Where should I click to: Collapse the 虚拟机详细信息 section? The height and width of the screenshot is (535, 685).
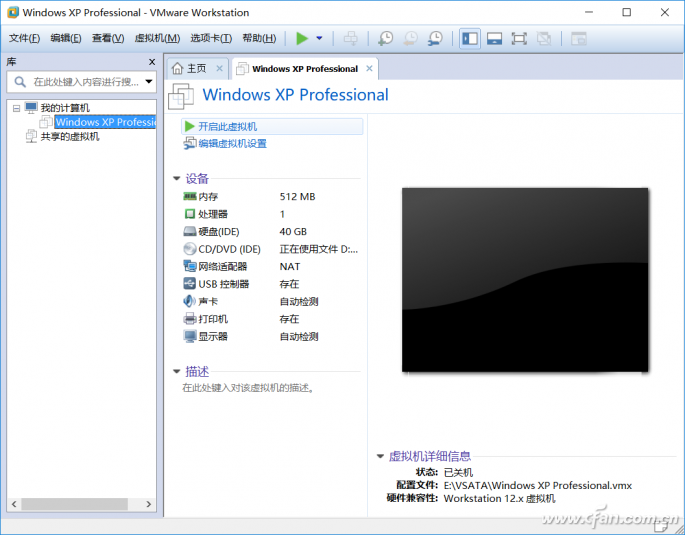coord(380,456)
